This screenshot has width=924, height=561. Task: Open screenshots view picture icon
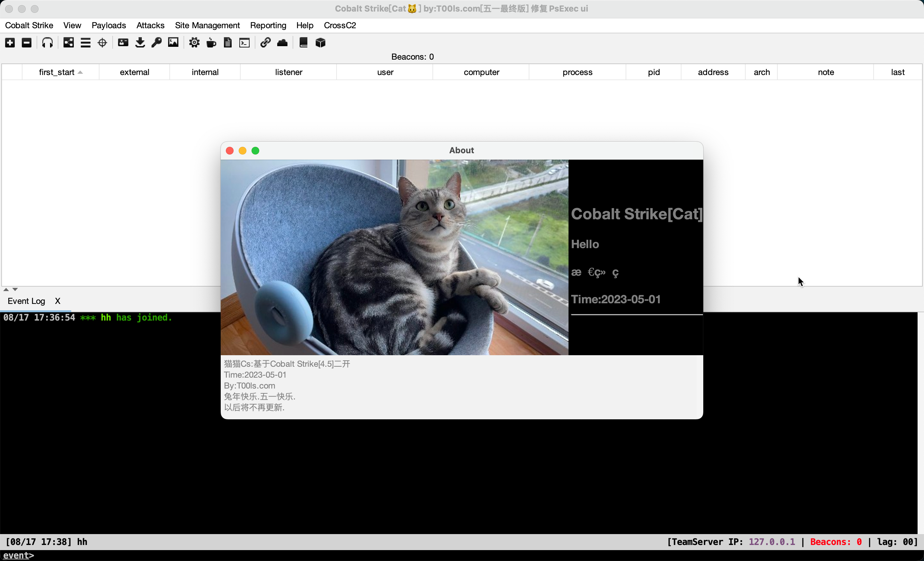(x=173, y=43)
